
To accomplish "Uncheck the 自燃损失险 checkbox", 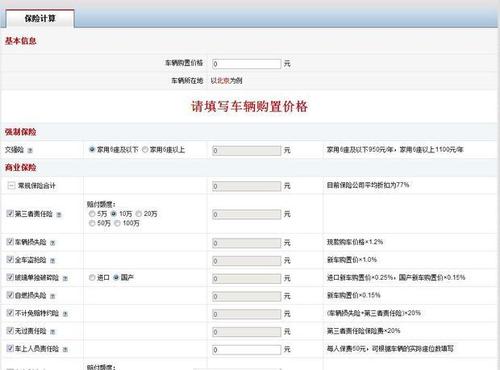I will coord(10,295).
